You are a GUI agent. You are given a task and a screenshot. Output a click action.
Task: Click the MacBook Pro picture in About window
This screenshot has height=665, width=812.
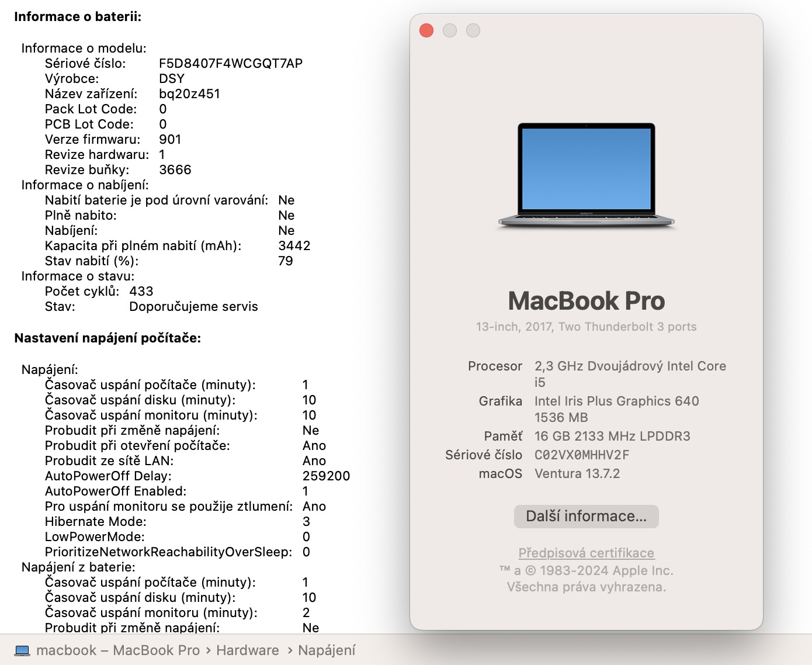coord(587,175)
